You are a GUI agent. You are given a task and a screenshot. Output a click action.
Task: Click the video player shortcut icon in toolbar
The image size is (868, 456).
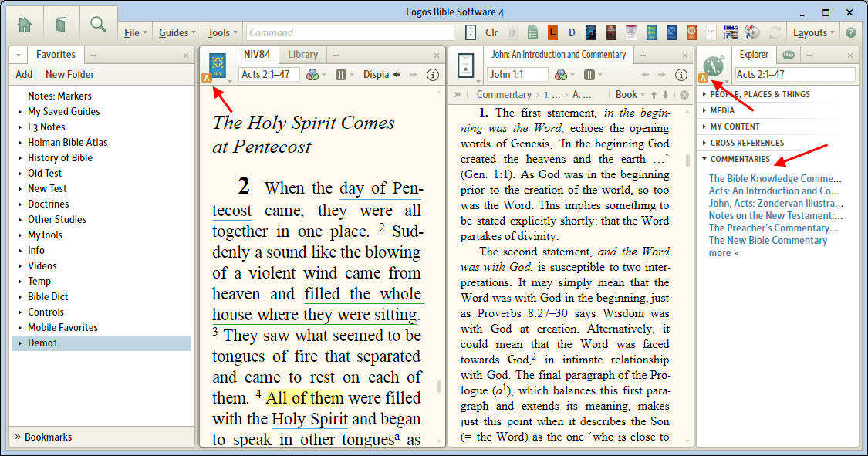click(x=751, y=32)
